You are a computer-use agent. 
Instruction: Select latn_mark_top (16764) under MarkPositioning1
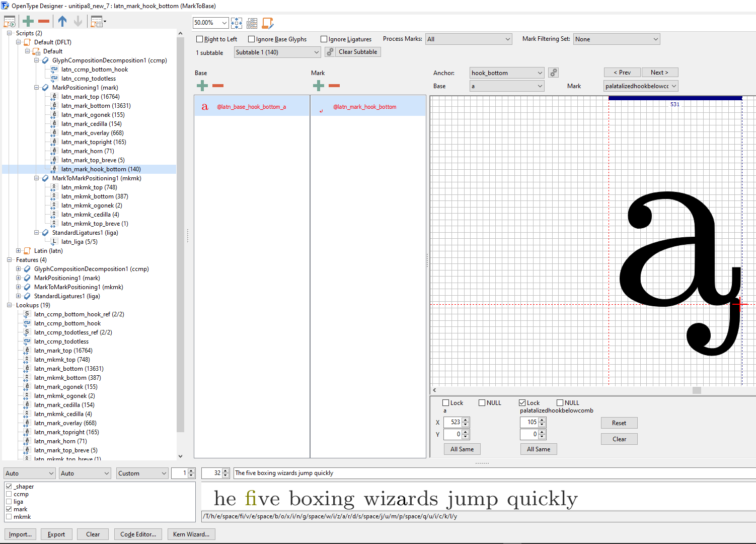90,97
